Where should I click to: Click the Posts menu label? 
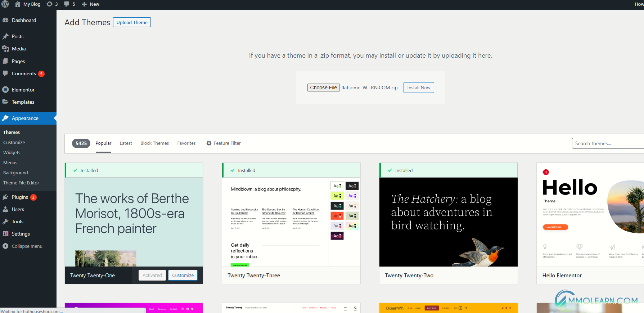pyautogui.click(x=18, y=36)
